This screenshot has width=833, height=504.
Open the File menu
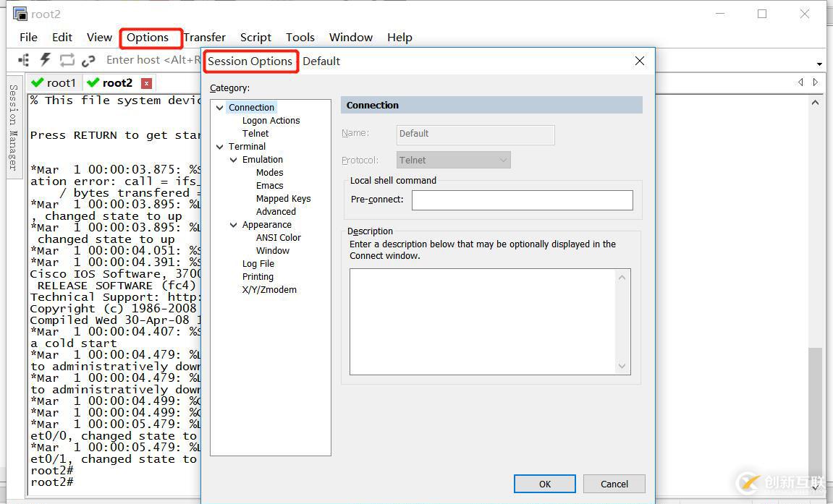coord(28,37)
